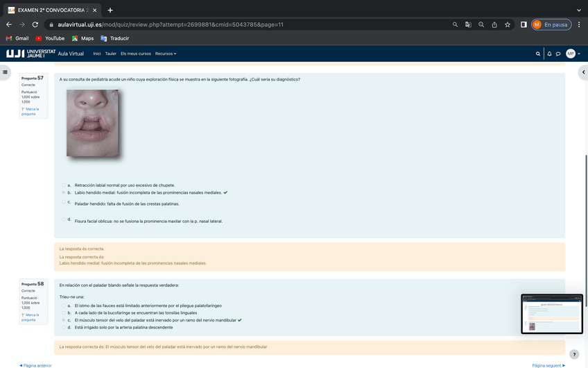
Task: Open the block drawer arrow on right edge
Action: 583,72
